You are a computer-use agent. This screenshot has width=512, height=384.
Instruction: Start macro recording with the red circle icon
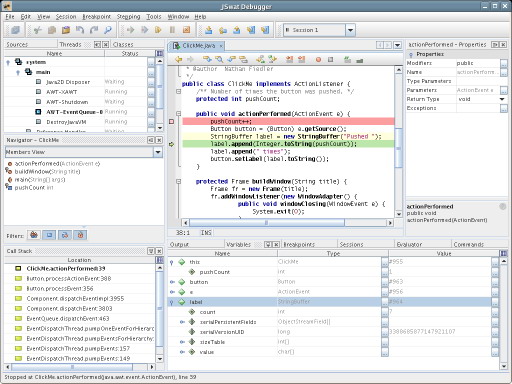pyautogui.click(x=318, y=60)
